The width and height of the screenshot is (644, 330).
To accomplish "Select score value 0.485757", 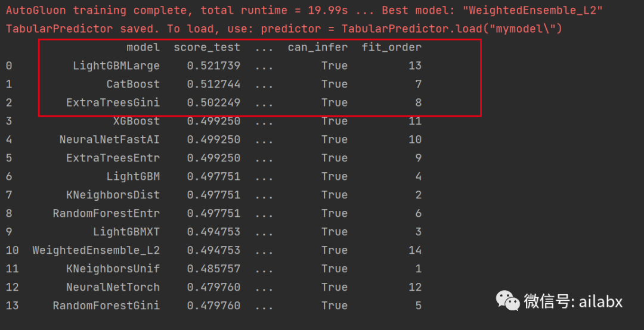I will click(x=213, y=269).
